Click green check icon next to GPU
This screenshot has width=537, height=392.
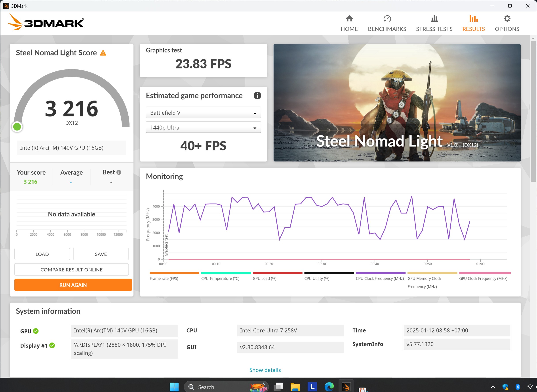(36, 331)
